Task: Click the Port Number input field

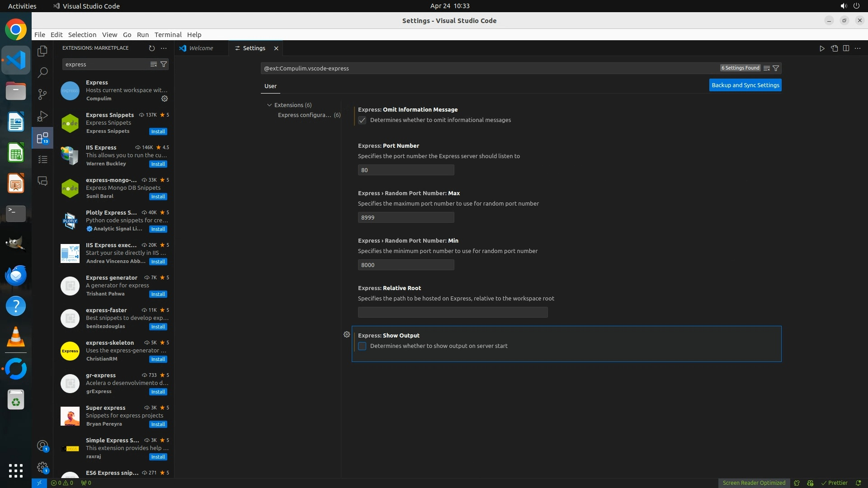Action: point(406,170)
